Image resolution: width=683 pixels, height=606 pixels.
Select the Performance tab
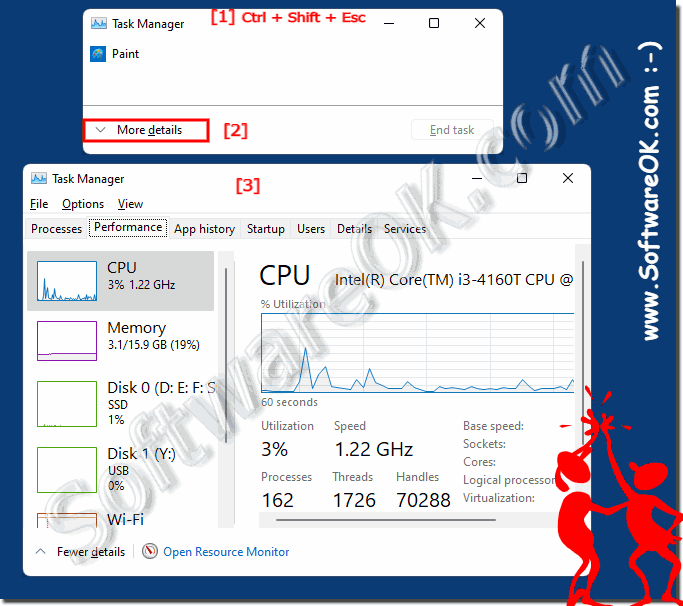click(128, 227)
